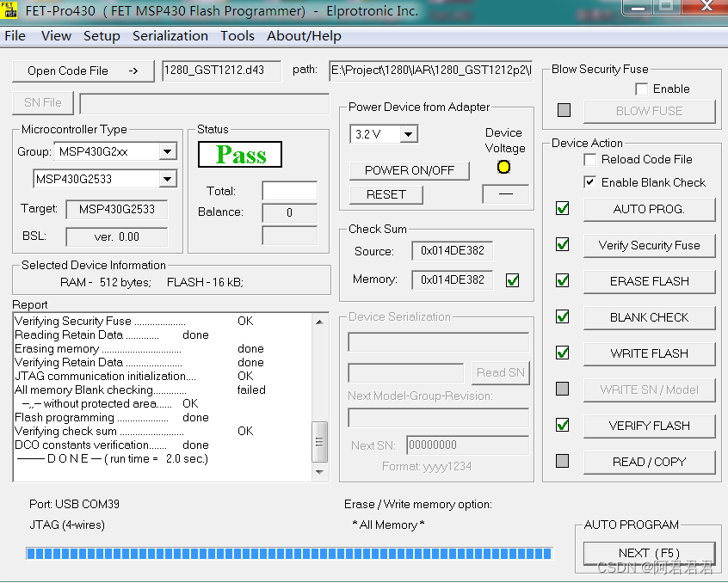728x583 pixels.
Task: Open the Tools menu
Action: (237, 36)
